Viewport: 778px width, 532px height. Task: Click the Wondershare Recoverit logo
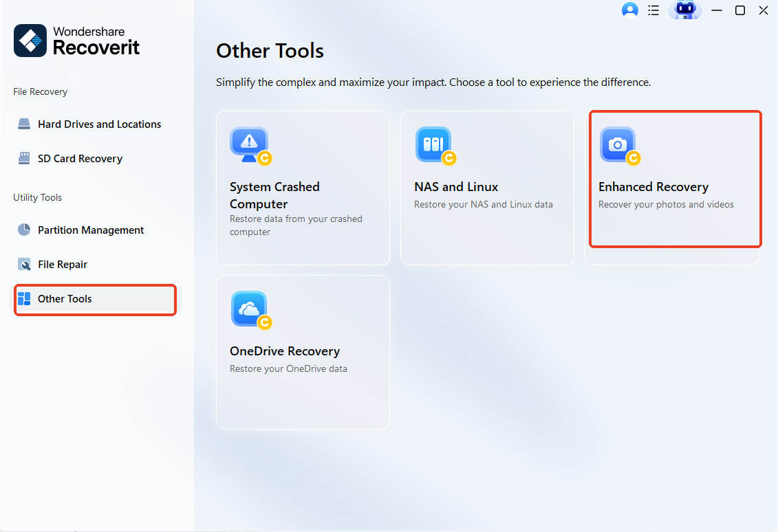pyautogui.click(x=77, y=41)
